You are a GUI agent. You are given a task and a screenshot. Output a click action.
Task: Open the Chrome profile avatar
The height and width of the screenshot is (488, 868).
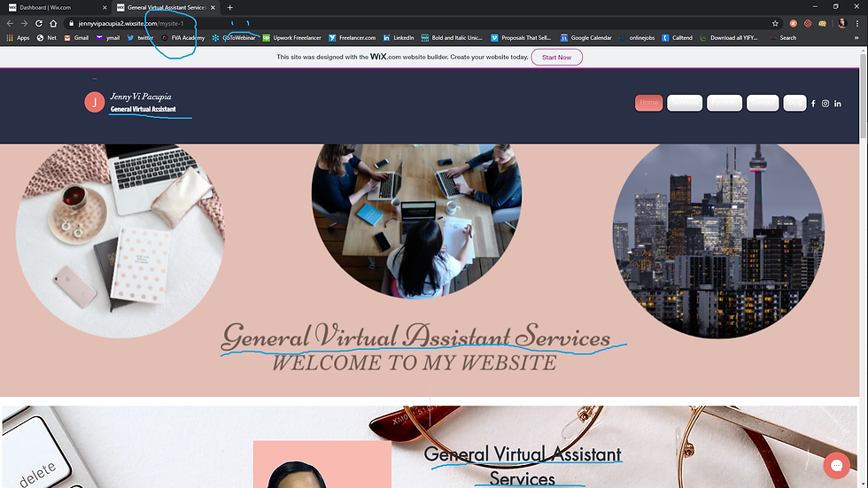[x=842, y=23]
